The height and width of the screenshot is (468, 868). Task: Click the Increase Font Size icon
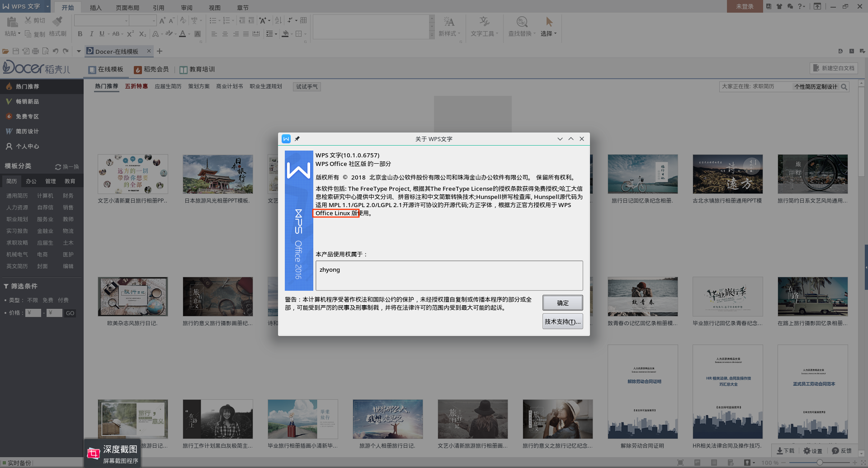click(x=162, y=20)
